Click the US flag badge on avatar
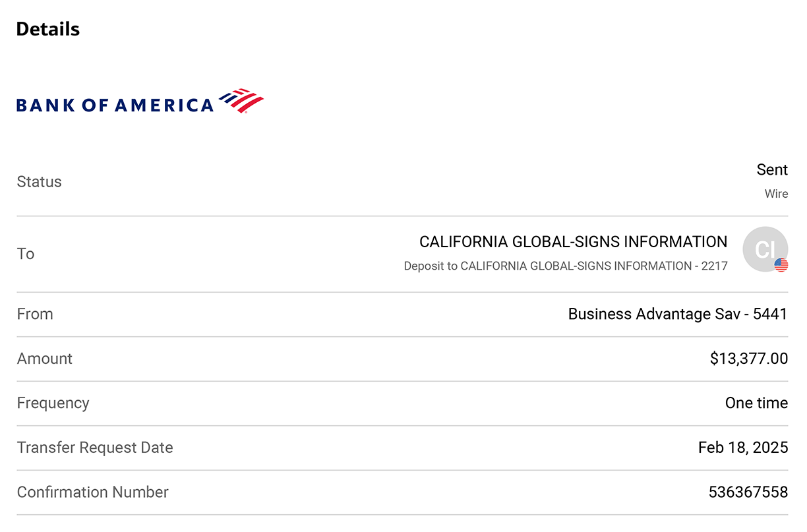Image resolution: width=807 pixels, height=532 pixels. pos(781,265)
